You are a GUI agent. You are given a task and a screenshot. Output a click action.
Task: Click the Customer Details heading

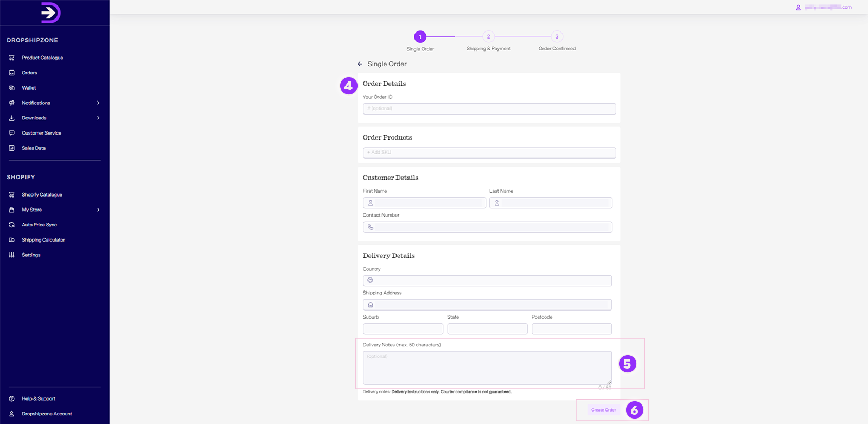(391, 178)
